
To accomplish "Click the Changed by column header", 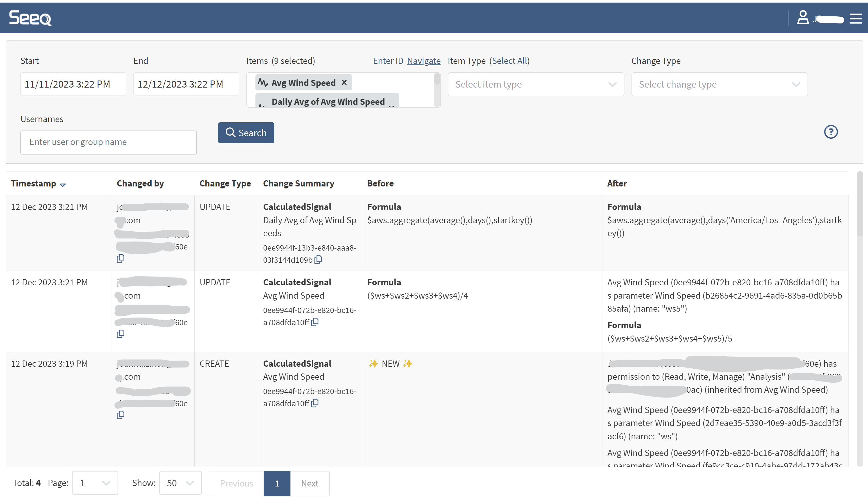I will (140, 183).
